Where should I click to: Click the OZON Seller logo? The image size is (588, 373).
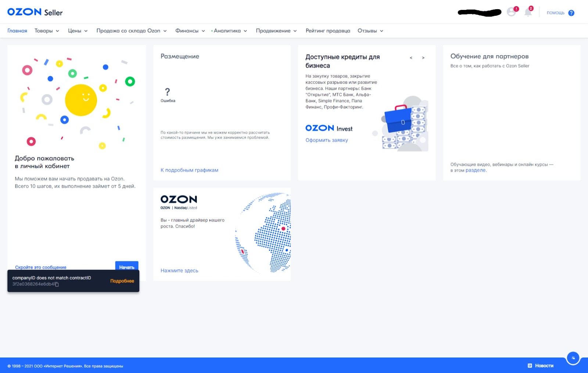[35, 12]
